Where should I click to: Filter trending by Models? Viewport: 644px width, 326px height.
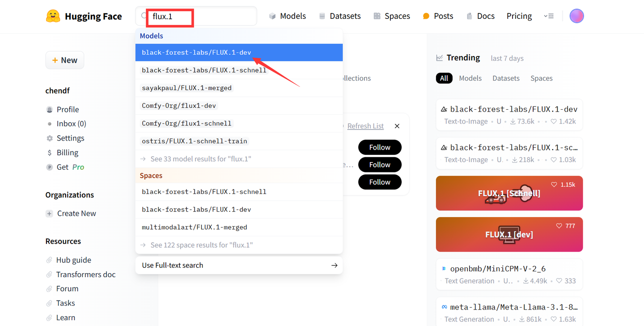click(470, 78)
